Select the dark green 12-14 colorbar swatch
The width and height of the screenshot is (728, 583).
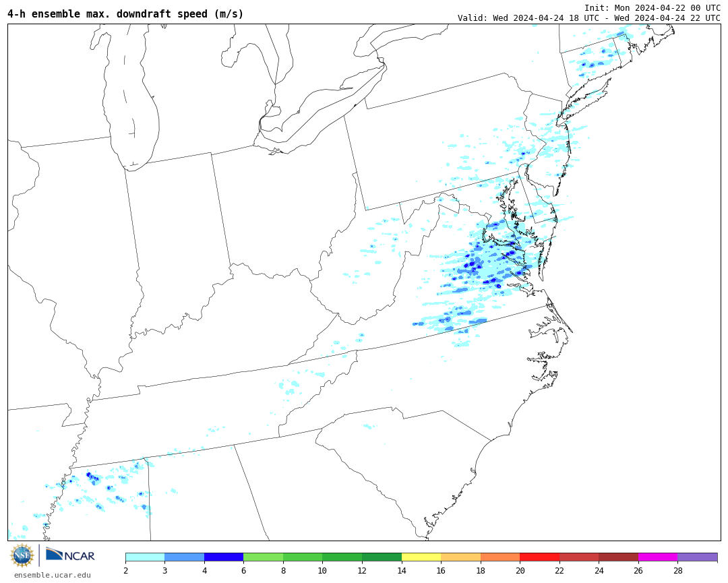(382, 557)
